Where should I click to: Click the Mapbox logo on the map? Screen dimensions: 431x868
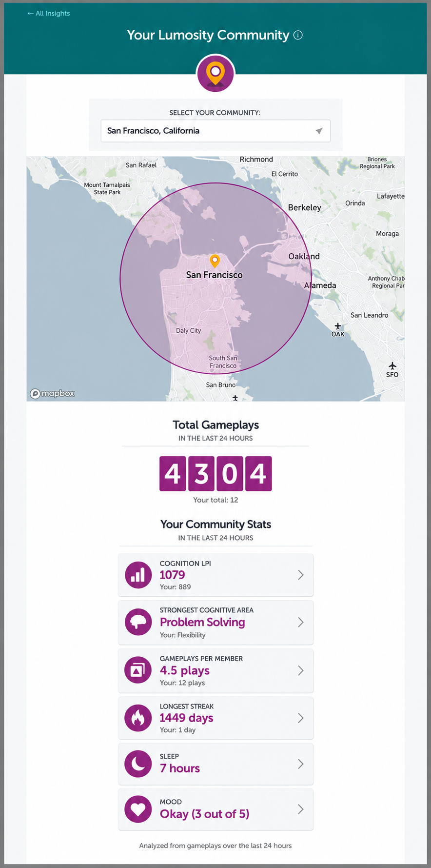[53, 393]
